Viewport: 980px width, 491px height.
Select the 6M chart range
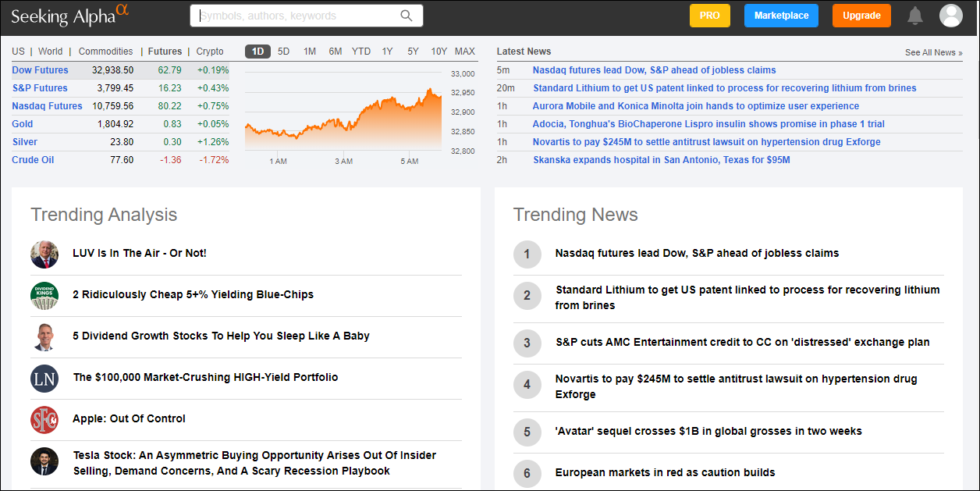click(x=336, y=52)
